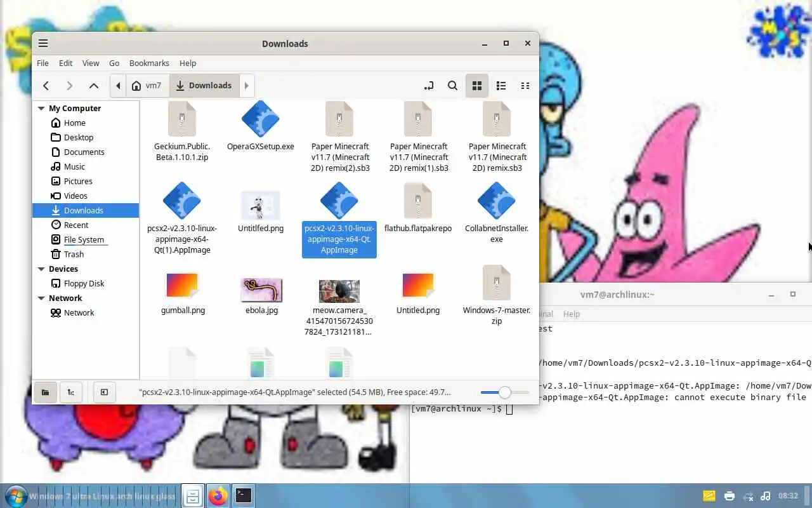Open the View menu
This screenshot has height=508, width=812.
pos(91,63)
